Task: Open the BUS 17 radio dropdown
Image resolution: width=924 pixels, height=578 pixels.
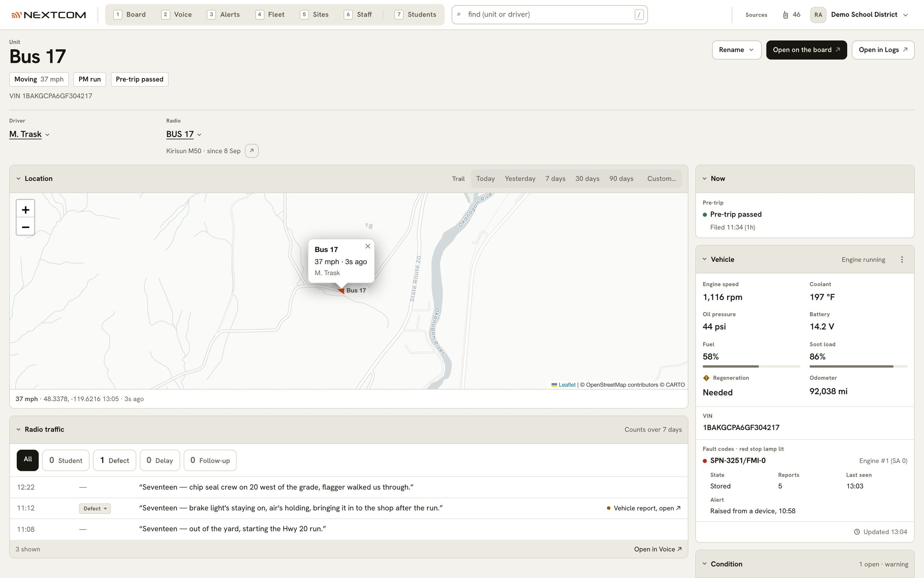Action: (x=184, y=134)
